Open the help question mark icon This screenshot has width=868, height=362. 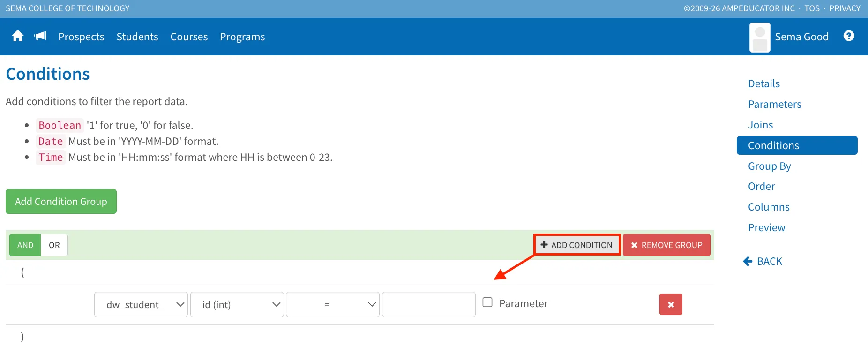849,36
